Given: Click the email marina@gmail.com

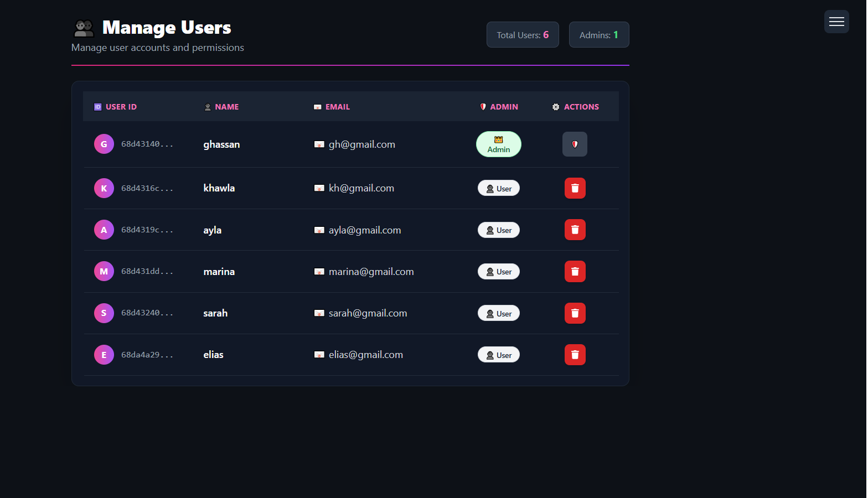Looking at the screenshot, I should [x=371, y=272].
